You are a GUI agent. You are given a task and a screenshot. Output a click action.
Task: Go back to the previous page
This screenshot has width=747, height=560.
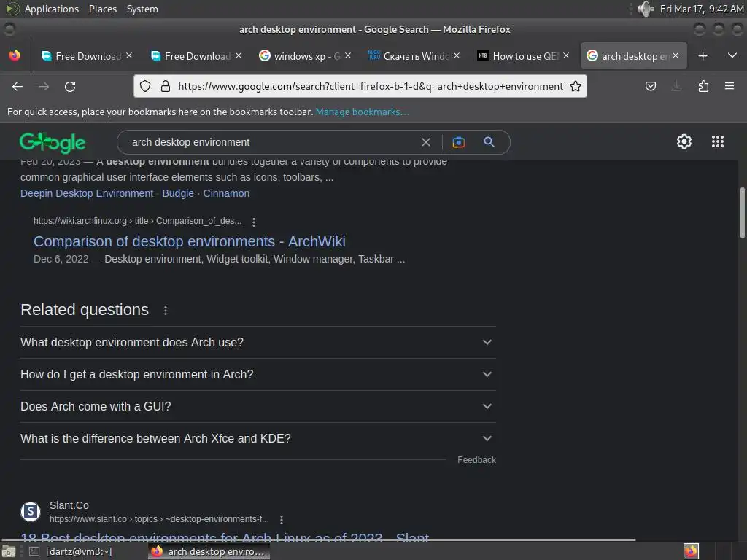pos(18,87)
